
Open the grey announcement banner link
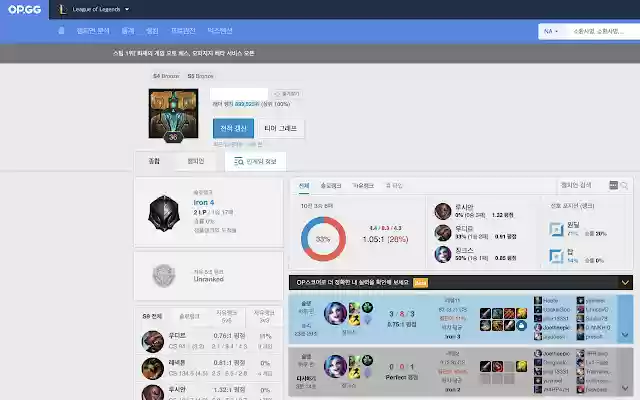tap(184, 53)
